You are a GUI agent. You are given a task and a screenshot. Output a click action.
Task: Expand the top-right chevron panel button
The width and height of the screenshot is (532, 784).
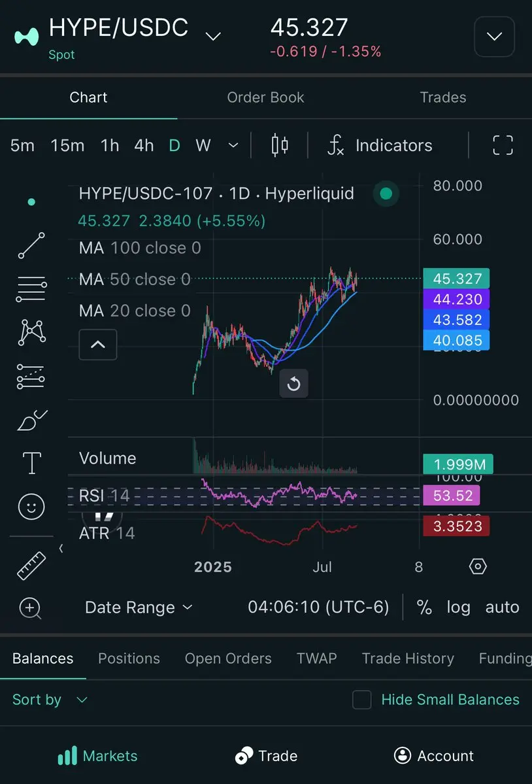click(494, 37)
